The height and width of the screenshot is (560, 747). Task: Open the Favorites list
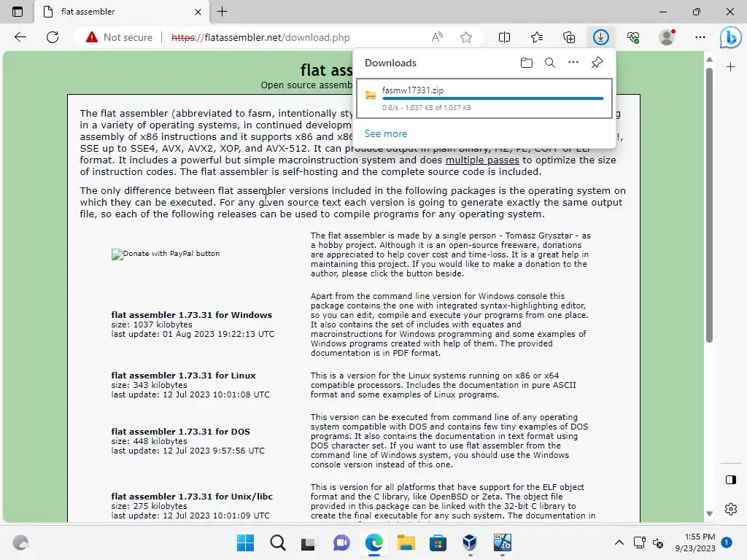click(x=537, y=37)
